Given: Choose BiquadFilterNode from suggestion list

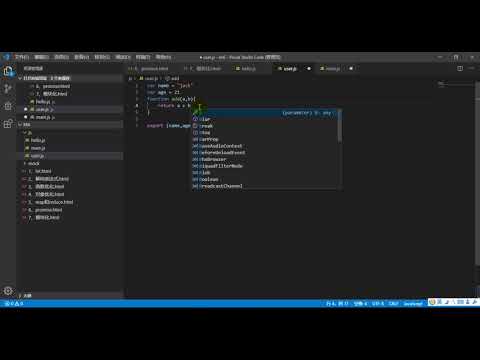Looking at the screenshot, I should [x=265, y=166].
